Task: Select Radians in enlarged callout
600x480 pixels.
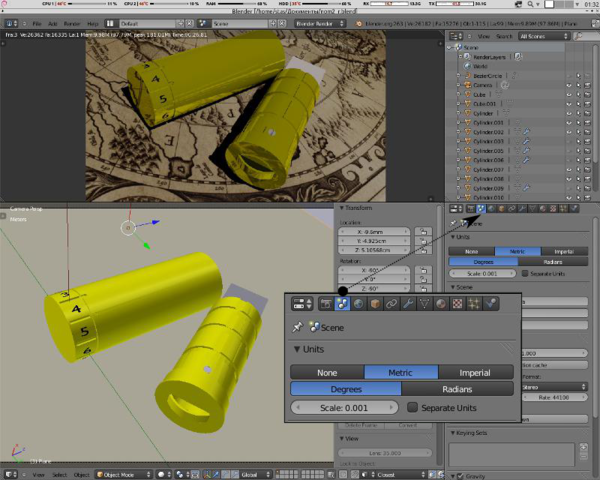Action: pyautogui.click(x=457, y=389)
